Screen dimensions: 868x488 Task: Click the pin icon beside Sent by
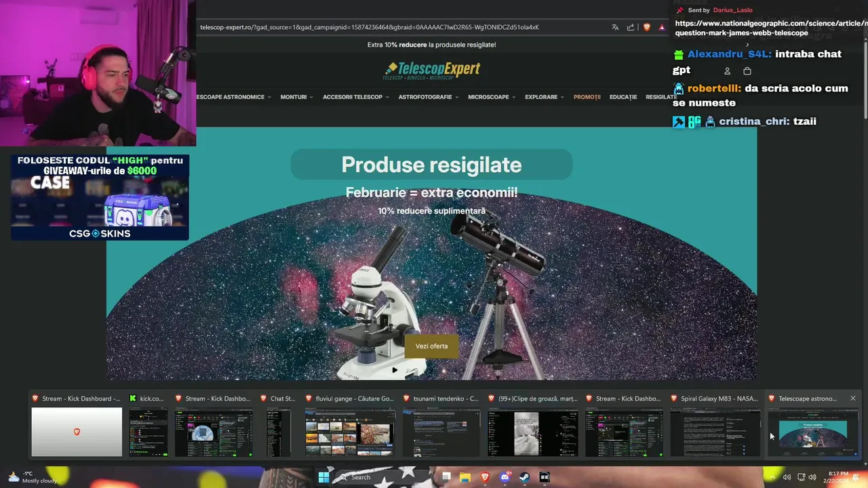click(680, 10)
